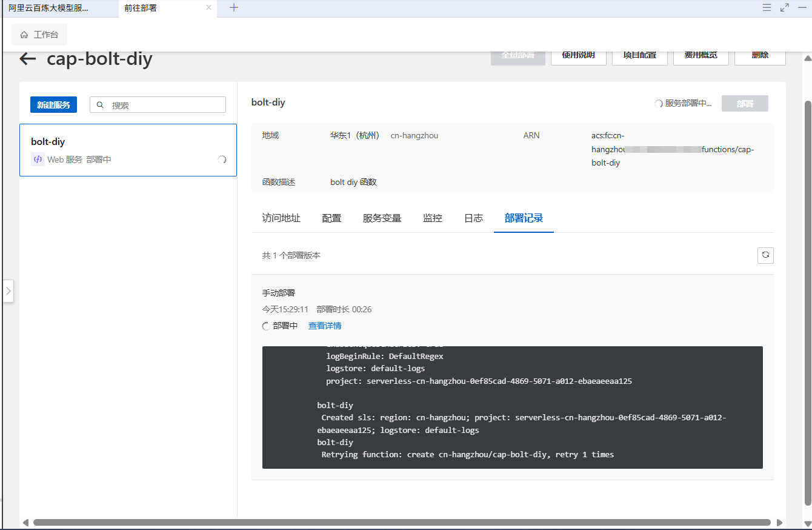Click the home icon in 工作台
The width and height of the screenshot is (812, 530).
24,35
